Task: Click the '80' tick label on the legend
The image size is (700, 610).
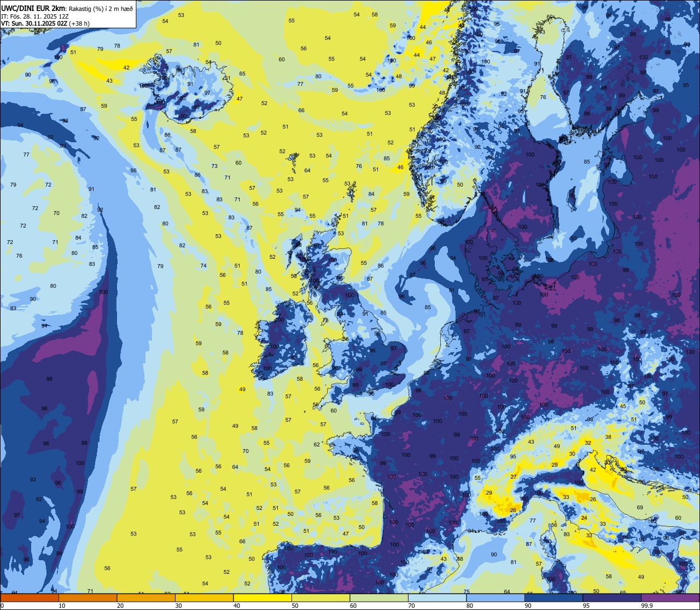Action: point(470,606)
